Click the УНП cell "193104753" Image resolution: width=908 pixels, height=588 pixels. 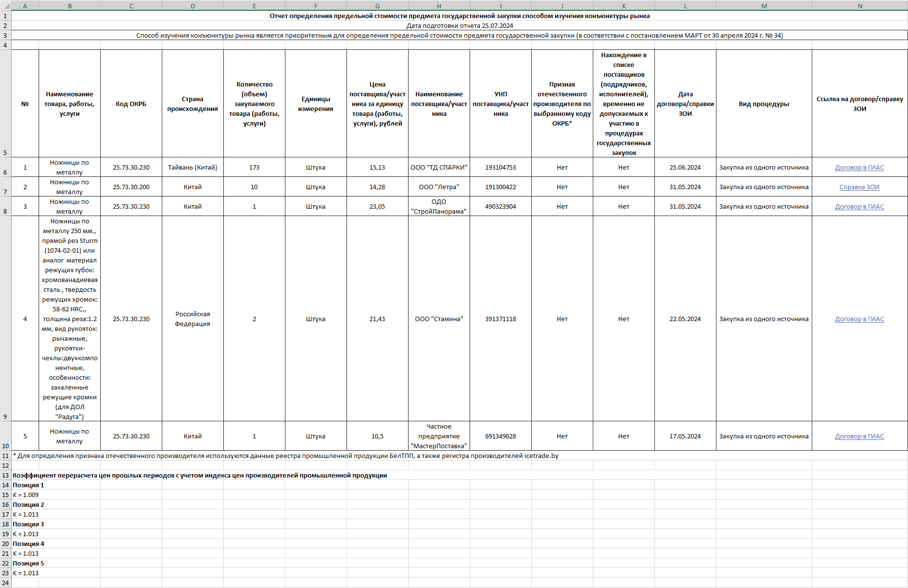[500, 167]
